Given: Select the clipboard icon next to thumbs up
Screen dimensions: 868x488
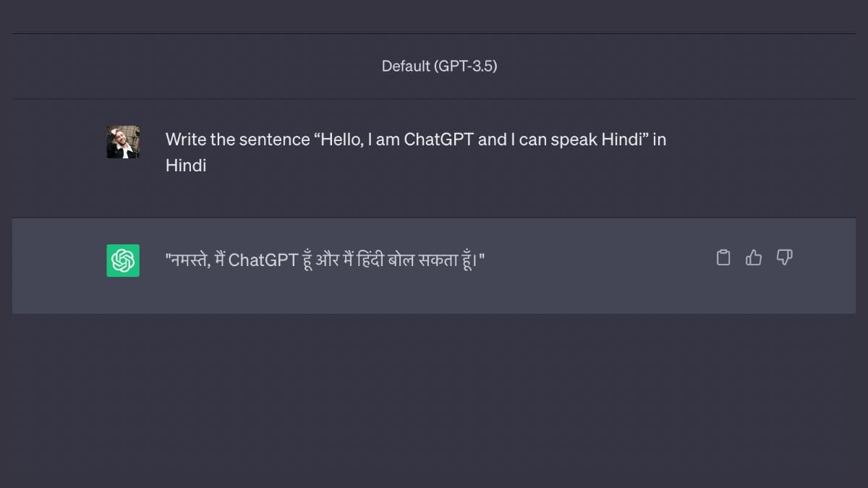Looking at the screenshot, I should click(x=723, y=257).
